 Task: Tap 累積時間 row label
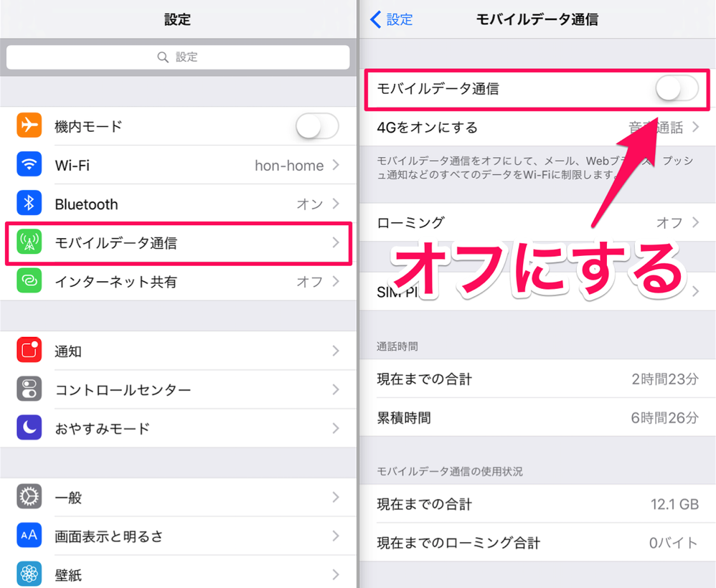[x=404, y=418]
